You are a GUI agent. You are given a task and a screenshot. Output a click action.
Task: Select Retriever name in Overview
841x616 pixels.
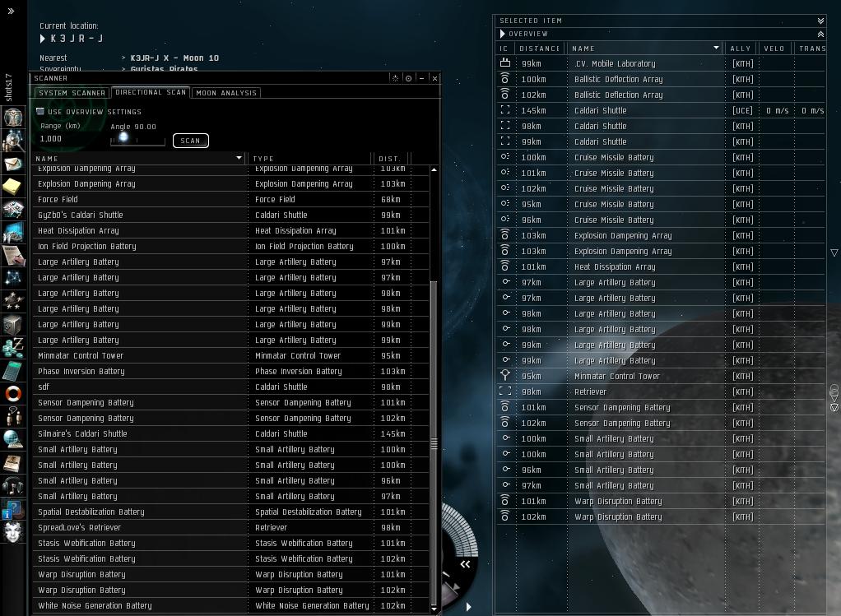click(x=590, y=392)
